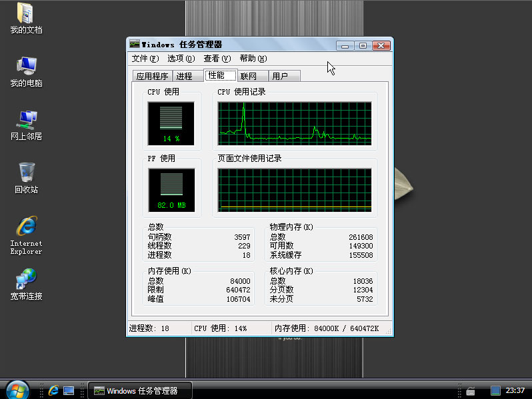Click the 可用数 value 149300
The image size is (532, 399).
(x=361, y=246)
